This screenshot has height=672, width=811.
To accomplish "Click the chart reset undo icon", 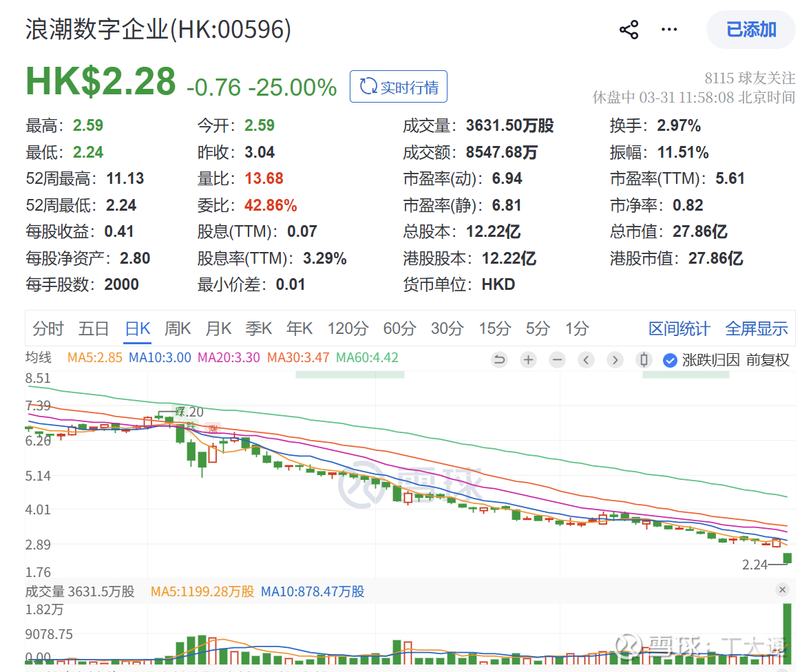I will point(499,359).
